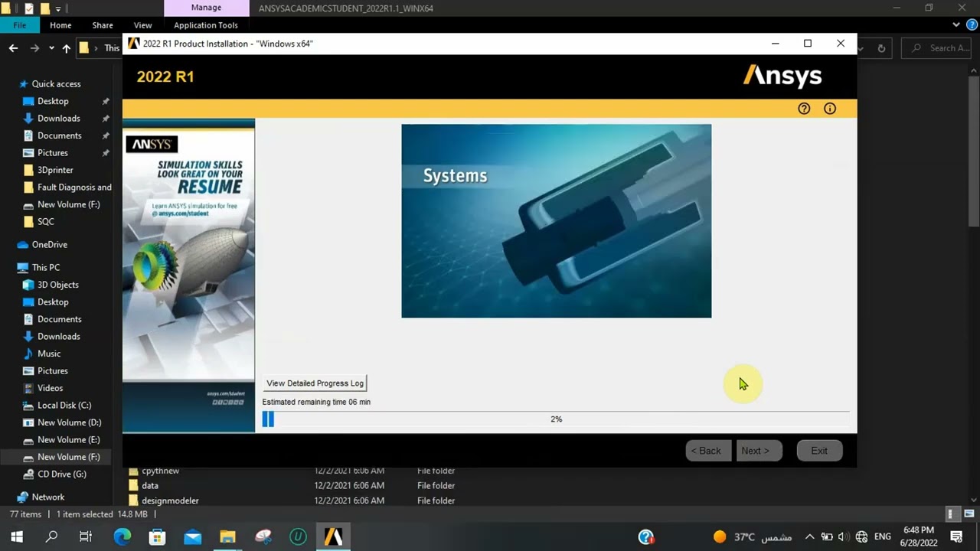Open the Windows Start menu
The image size is (980, 551).
tap(16, 537)
